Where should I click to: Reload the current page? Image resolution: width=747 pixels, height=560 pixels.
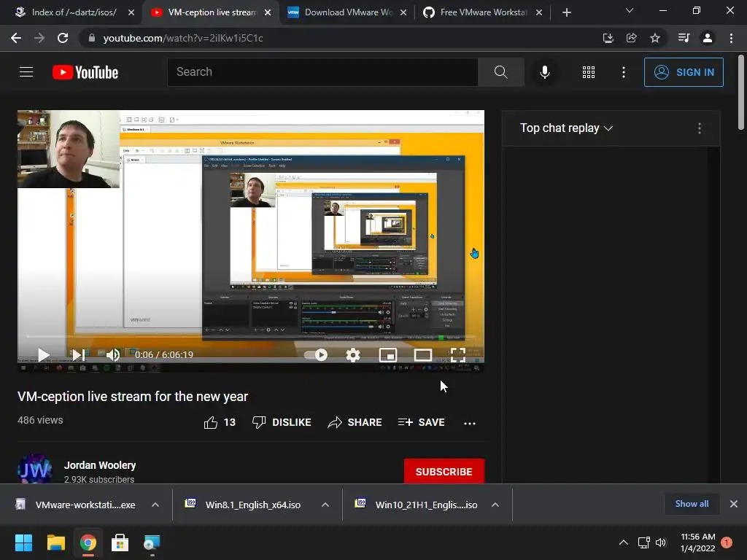(63, 38)
